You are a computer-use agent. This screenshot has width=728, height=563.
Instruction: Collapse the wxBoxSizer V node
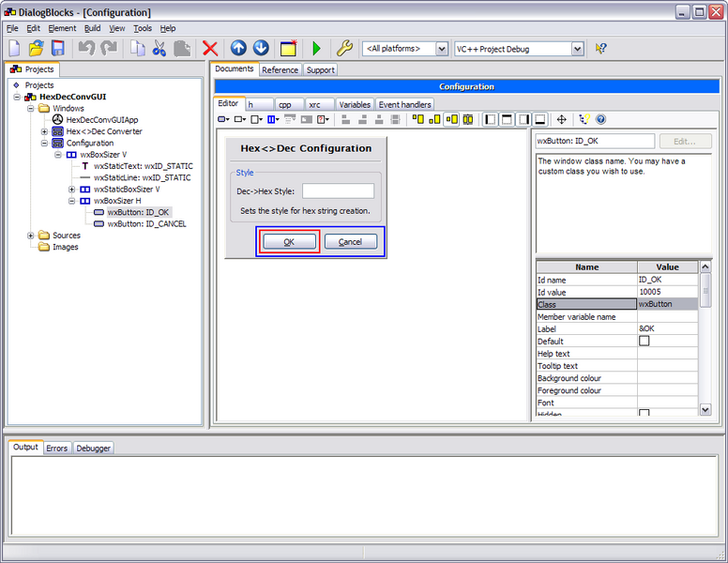click(x=58, y=155)
